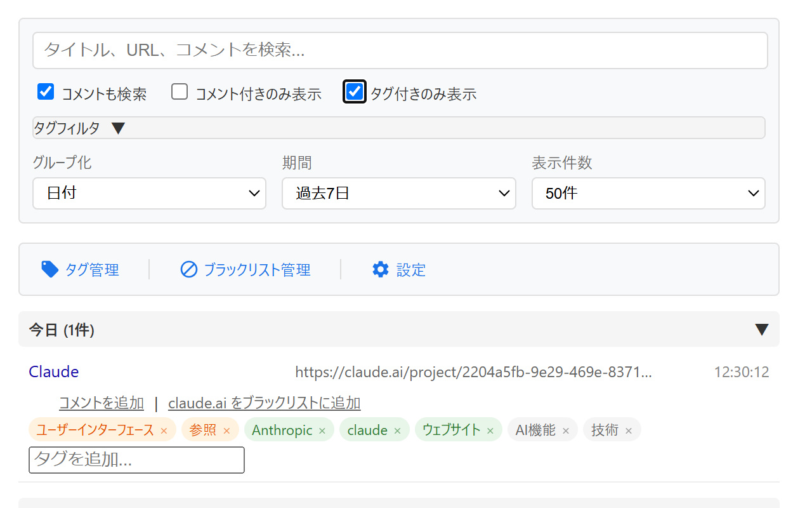Image resolution: width=812 pixels, height=508 pixels.
Task: Remove the 参照 tag with its ×
Action: tap(226, 431)
